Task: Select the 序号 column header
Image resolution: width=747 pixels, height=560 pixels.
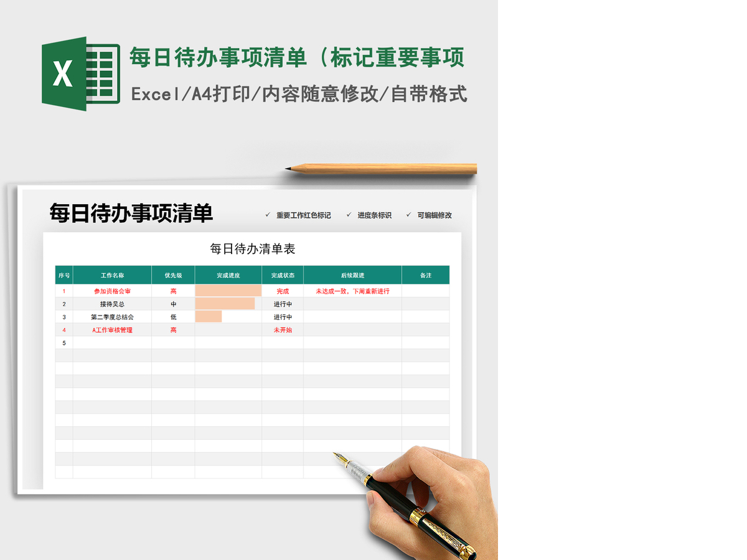Action: (64, 275)
